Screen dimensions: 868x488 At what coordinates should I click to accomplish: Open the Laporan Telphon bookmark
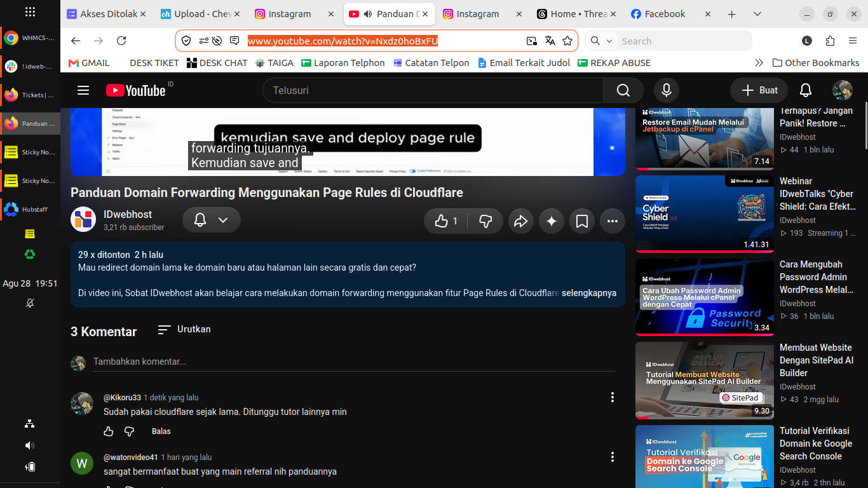pos(343,63)
